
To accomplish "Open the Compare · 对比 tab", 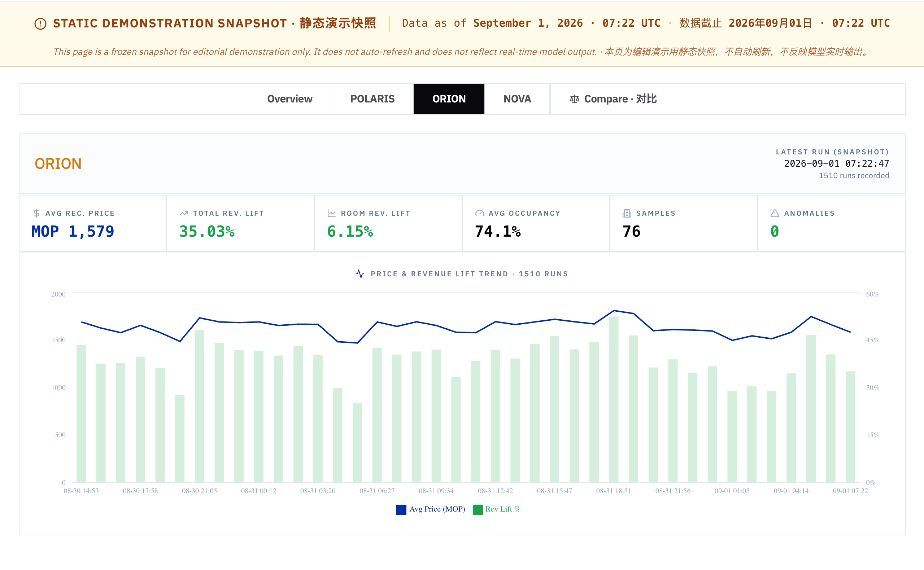I will pos(613,99).
